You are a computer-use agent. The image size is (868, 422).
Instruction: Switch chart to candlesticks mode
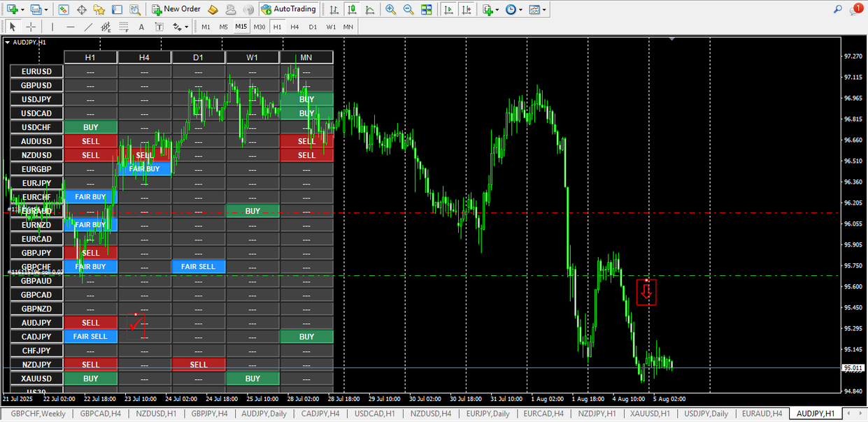pyautogui.click(x=352, y=10)
